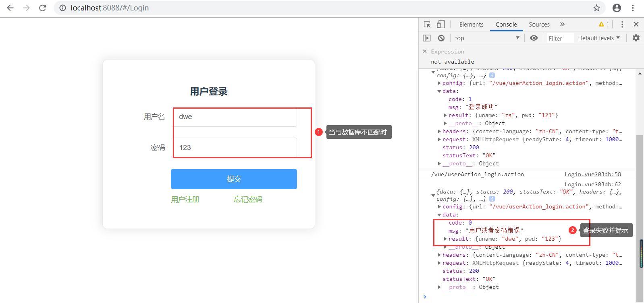Open console settings gear
The image size is (644, 303).
tap(636, 38)
